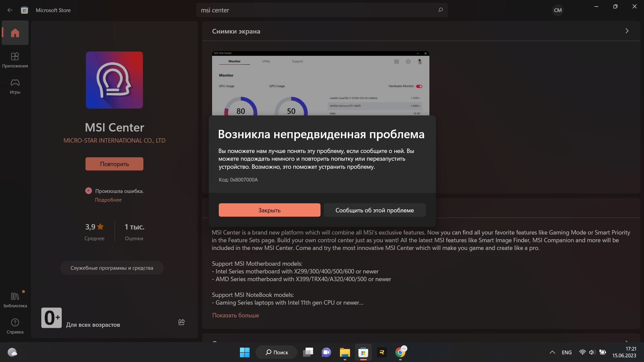
Task: Open the chat app on taskbar
Action: point(326,352)
